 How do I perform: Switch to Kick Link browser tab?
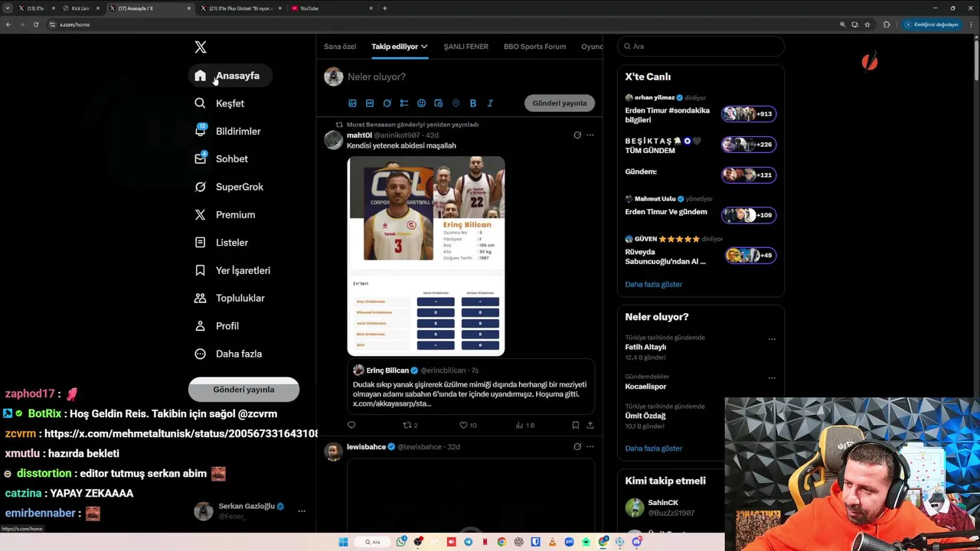point(80,8)
